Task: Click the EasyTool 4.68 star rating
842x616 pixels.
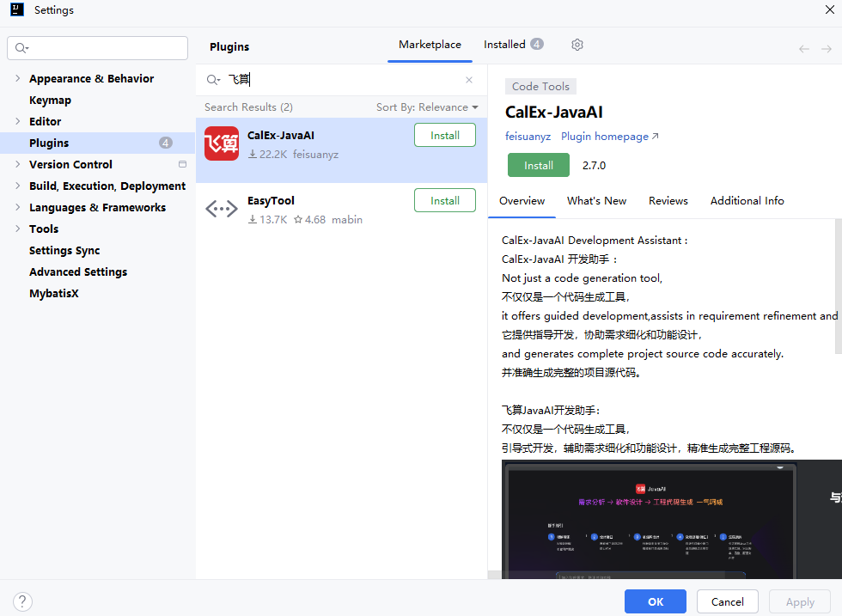Action: (x=310, y=220)
